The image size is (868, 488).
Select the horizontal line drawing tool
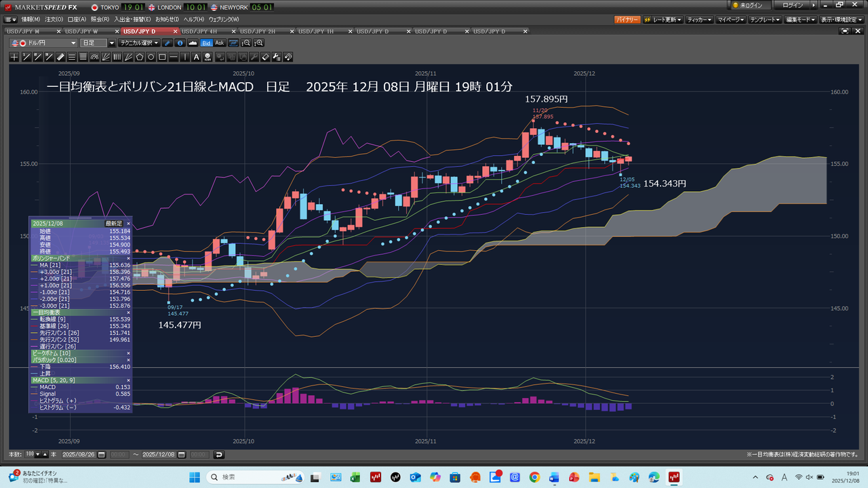174,58
